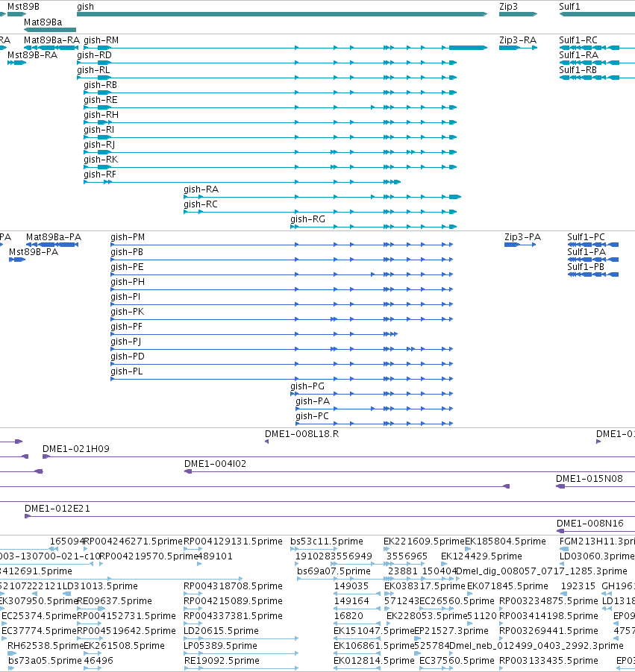635x672 pixels.
Task: Select the DME1-021H09 BAC clone label
Action: pyautogui.click(x=76, y=449)
